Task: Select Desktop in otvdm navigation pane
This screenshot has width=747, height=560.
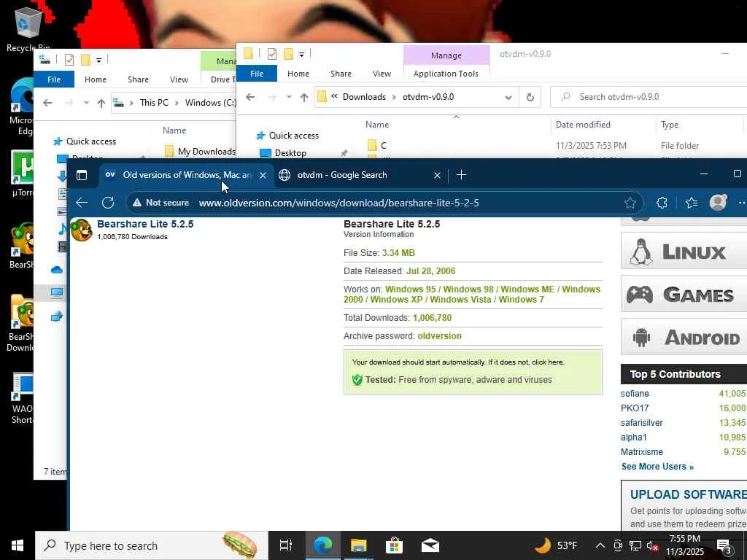Action: (290, 153)
